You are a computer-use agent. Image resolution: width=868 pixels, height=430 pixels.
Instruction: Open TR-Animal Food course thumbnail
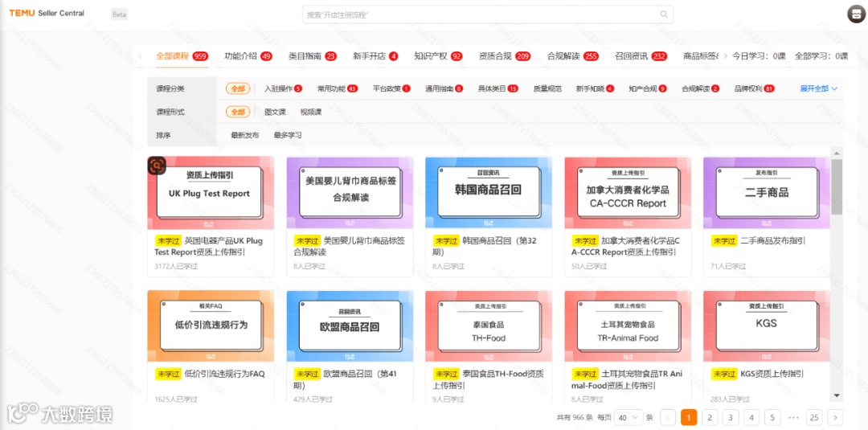coord(628,326)
